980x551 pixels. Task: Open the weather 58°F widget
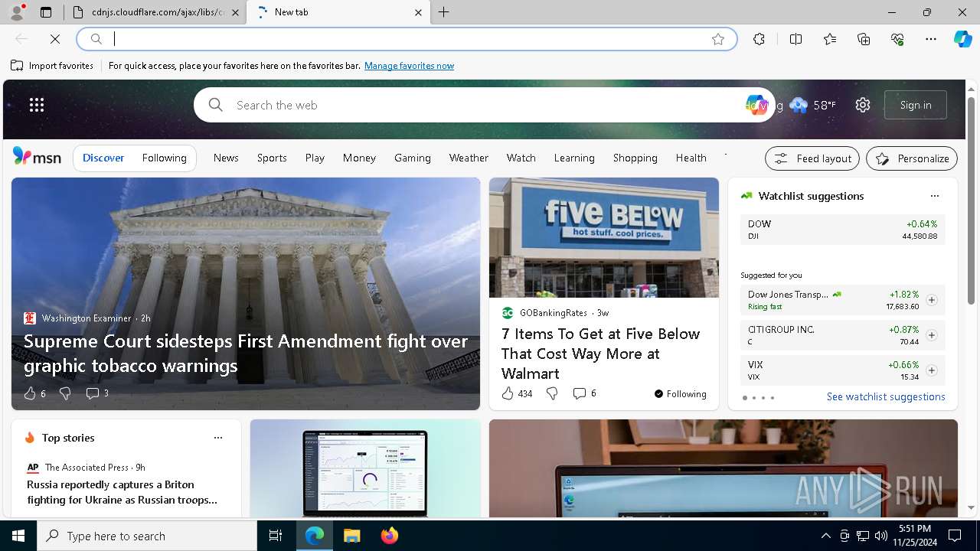(x=813, y=105)
